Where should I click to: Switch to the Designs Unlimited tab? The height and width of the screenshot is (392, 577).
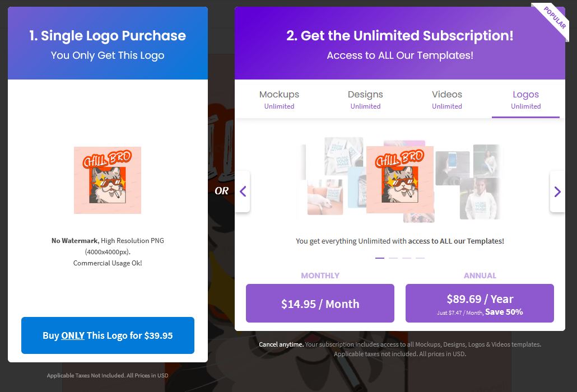[x=365, y=100]
